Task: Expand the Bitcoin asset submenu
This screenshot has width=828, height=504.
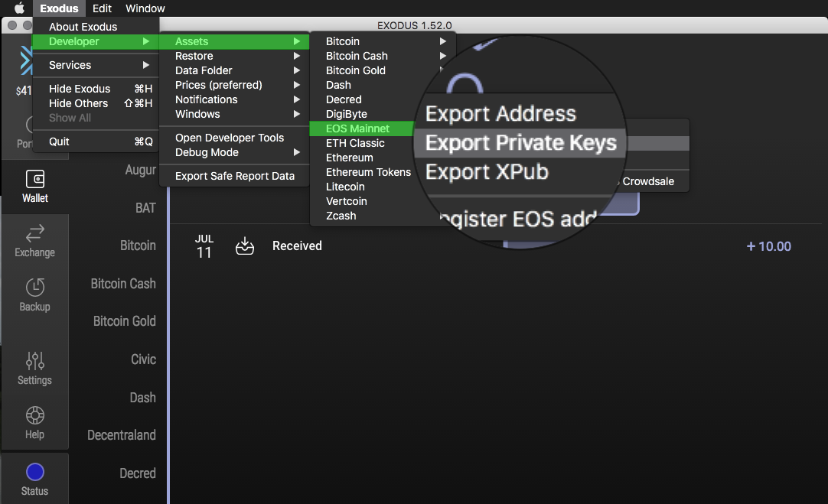Action: pos(383,41)
